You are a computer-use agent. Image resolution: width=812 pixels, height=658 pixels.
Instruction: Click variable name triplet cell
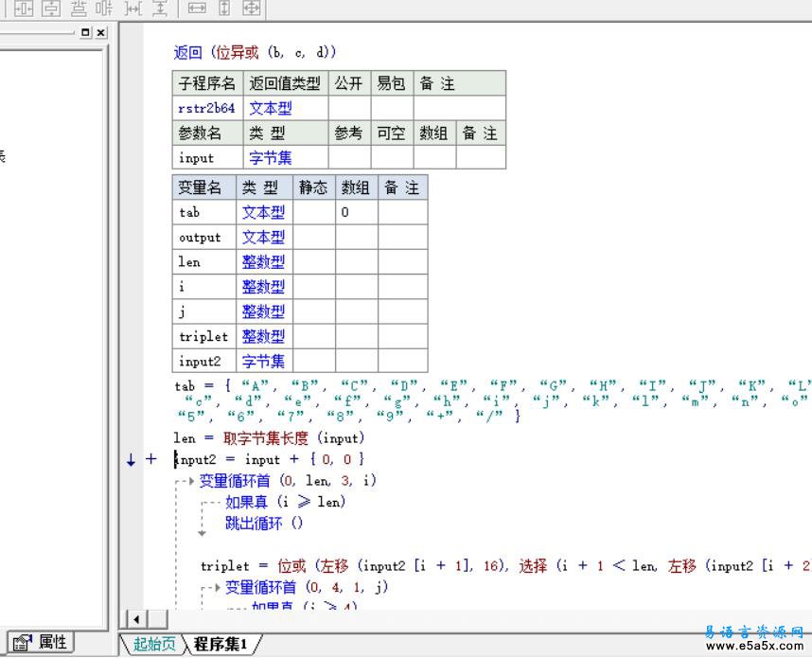(x=204, y=337)
